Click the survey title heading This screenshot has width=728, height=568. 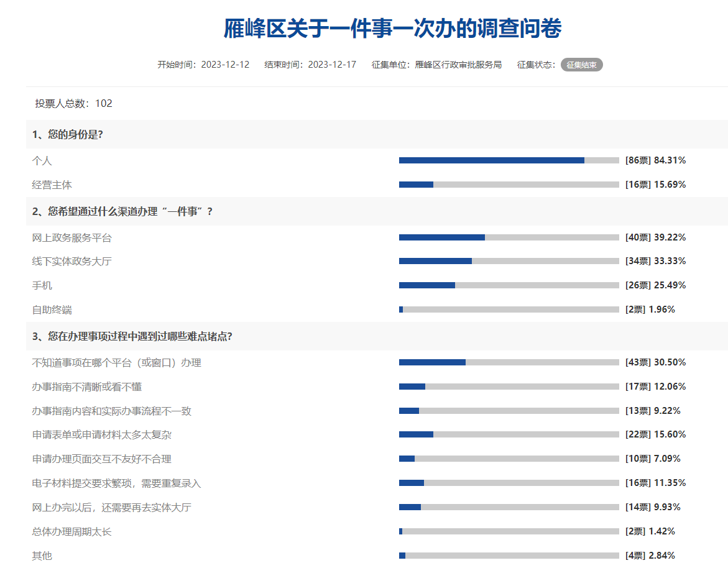392,29
